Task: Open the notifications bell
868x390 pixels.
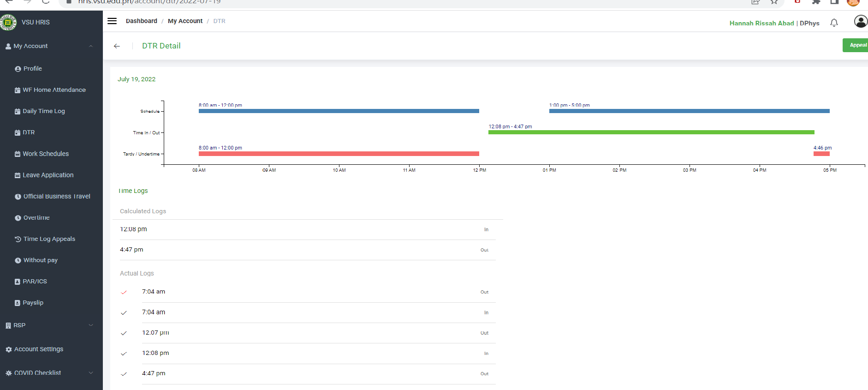Action: click(834, 23)
